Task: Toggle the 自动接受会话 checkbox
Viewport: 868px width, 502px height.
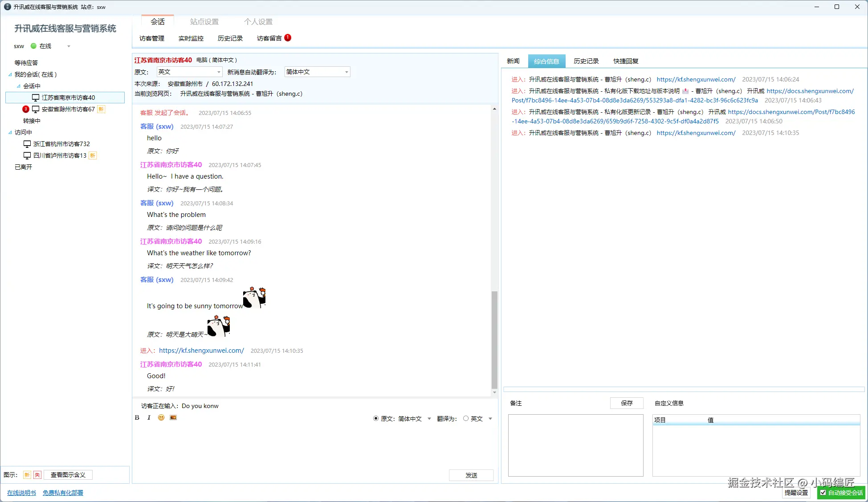Action: 823,492
